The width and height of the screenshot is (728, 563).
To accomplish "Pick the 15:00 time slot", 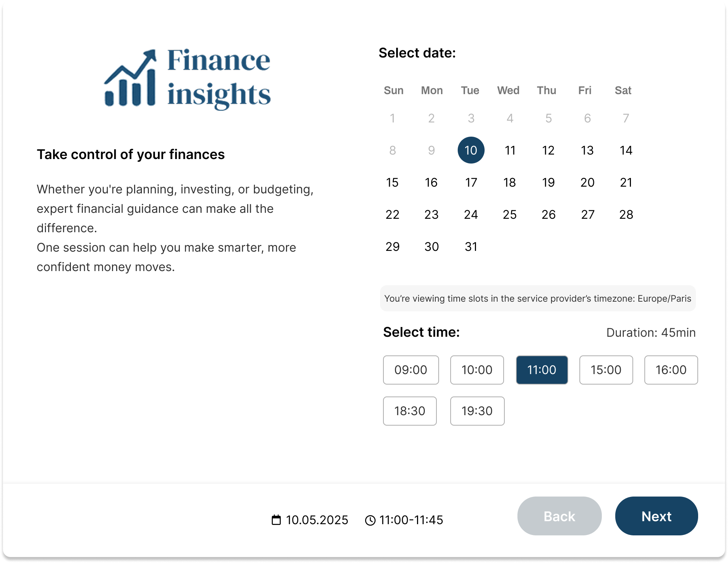I will tap(606, 370).
